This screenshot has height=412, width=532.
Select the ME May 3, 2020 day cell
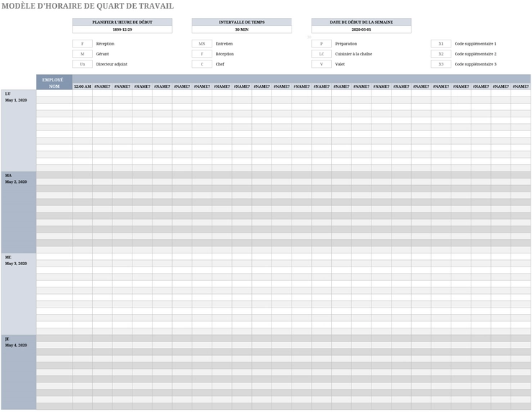tap(19, 295)
